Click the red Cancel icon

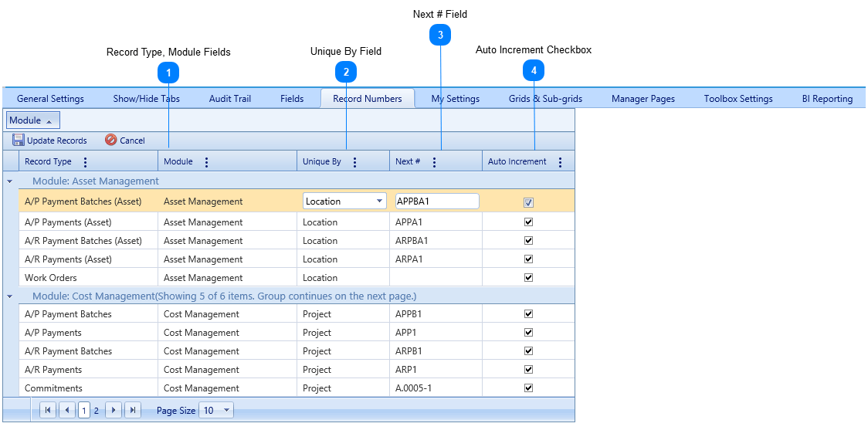pos(110,140)
